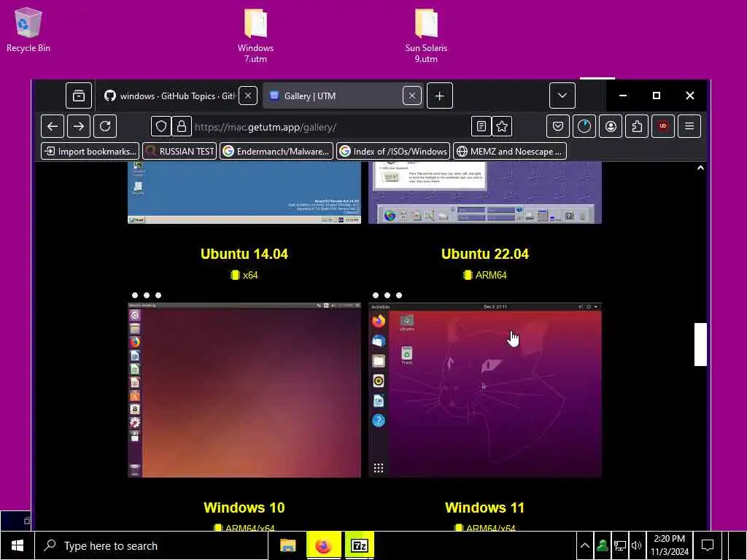Open network status tray icon
This screenshot has height=560, width=747.
620,545
